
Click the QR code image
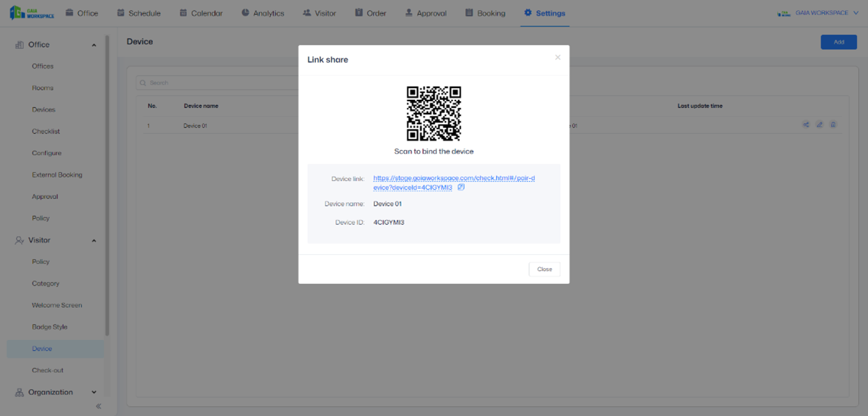click(x=434, y=114)
